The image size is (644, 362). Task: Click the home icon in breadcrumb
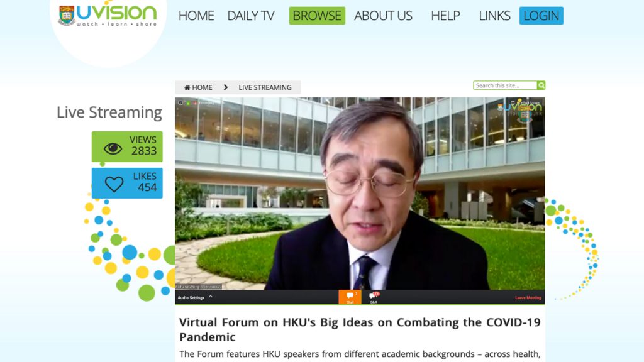point(187,88)
